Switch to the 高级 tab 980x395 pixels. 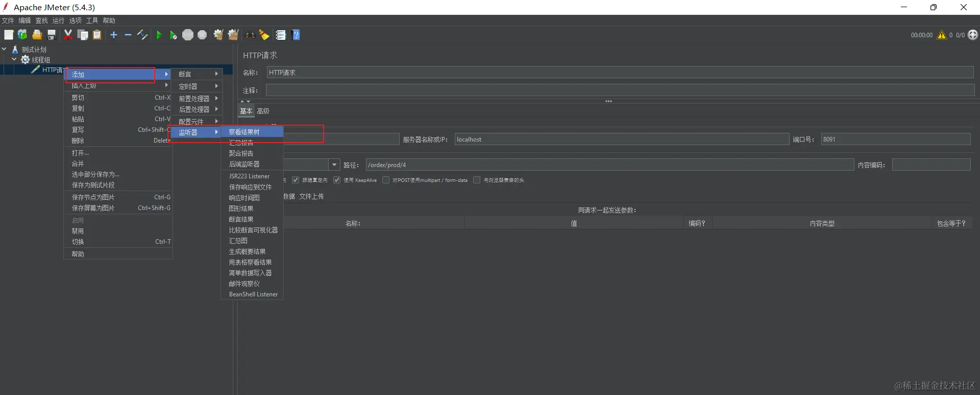coord(263,111)
